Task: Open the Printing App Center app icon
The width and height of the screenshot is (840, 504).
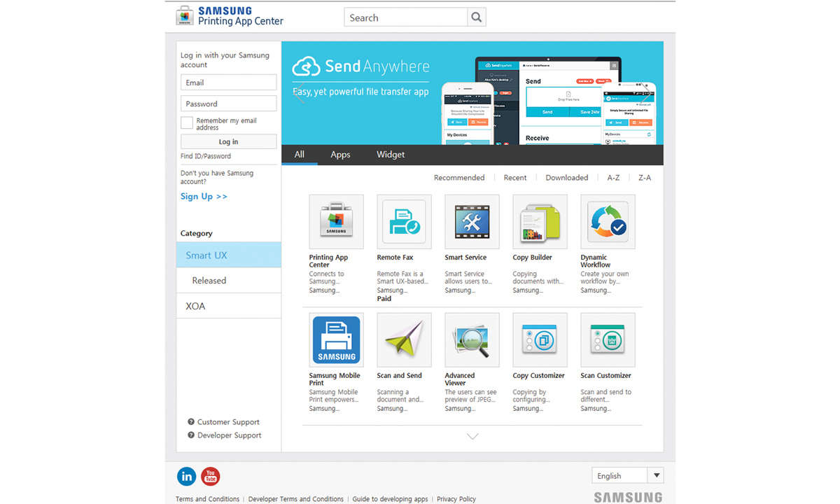Action: (x=336, y=222)
